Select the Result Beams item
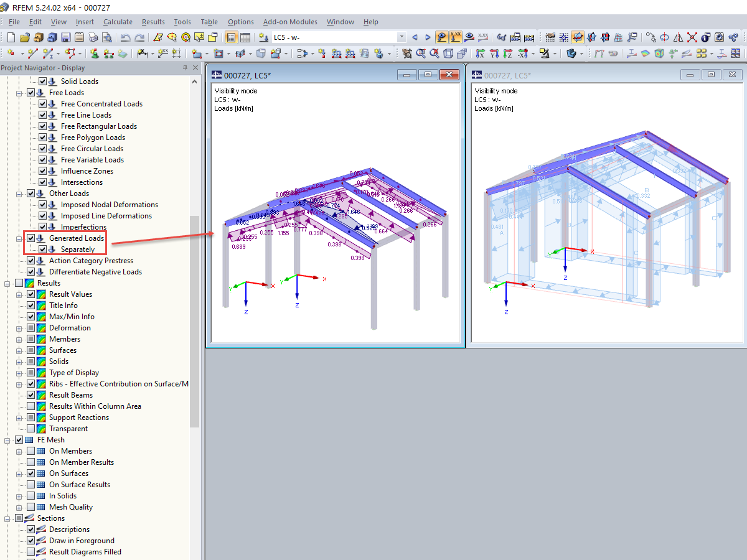Viewport: 747px width, 560px height. (70, 395)
